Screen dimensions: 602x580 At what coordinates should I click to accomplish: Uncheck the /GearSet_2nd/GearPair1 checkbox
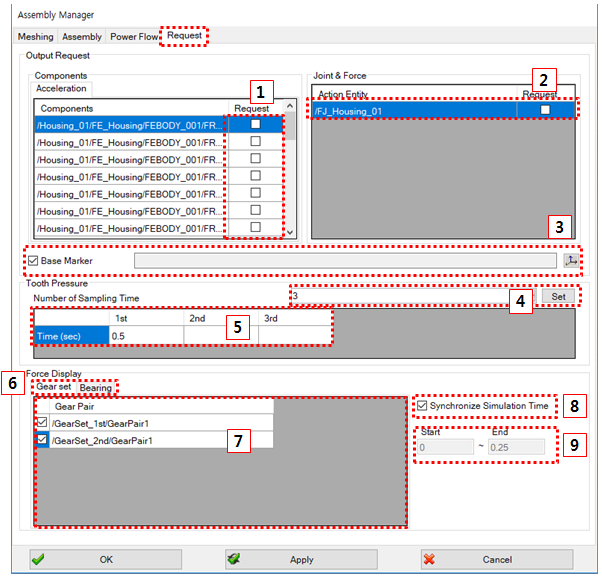click(x=42, y=439)
